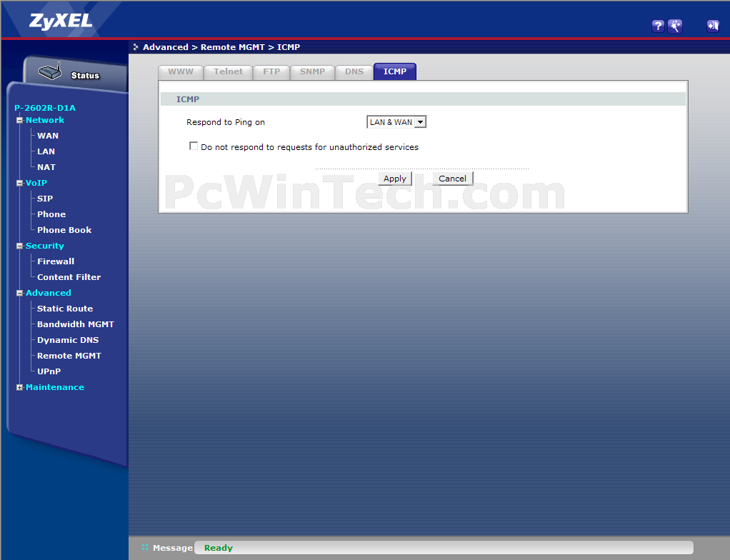730x560 pixels.
Task: Open the Content Filter page
Action: tap(69, 277)
